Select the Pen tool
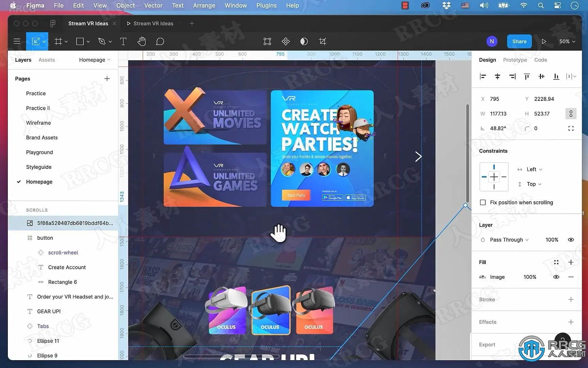The height and width of the screenshot is (368, 588). [x=102, y=42]
